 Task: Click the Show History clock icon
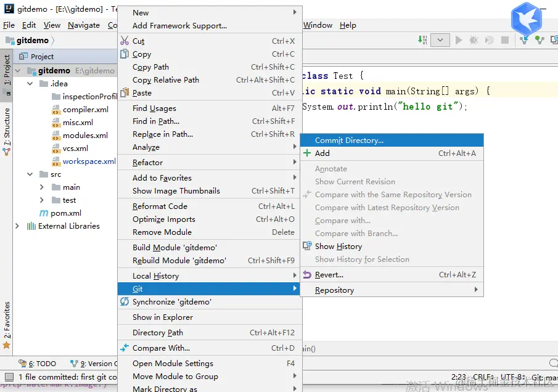(x=307, y=246)
